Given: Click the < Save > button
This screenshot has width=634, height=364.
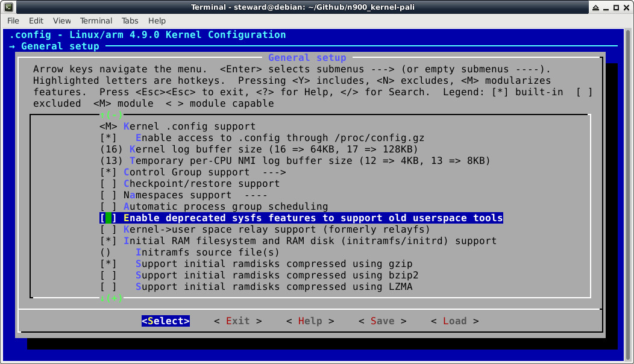Looking at the screenshot, I should click(383, 321).
